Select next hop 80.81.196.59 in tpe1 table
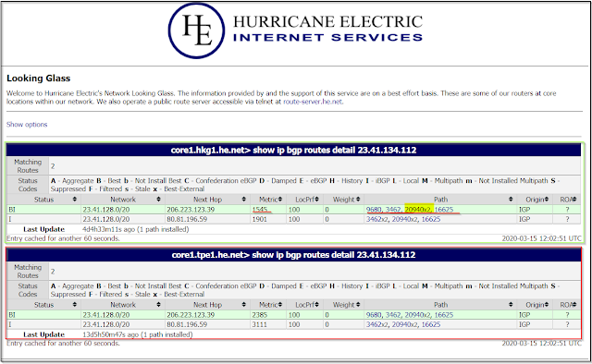This screenshot has width=592, height=364. pyautogui.click(x=187, y=324)
